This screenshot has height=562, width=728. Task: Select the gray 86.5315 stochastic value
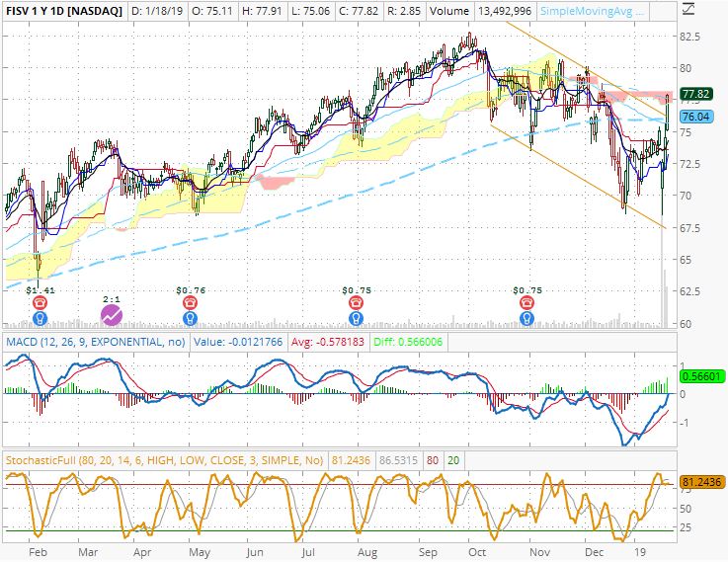click(x=399, y=460)
